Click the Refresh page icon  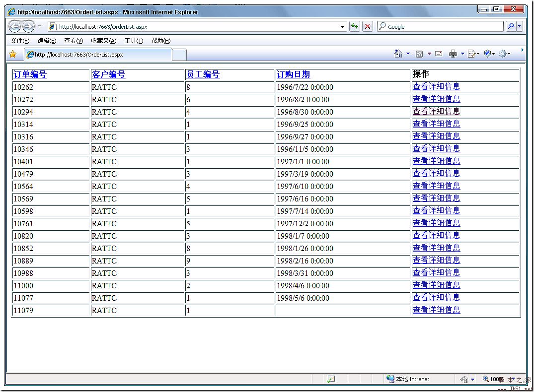pyautogui.click(x=354, y=27)
